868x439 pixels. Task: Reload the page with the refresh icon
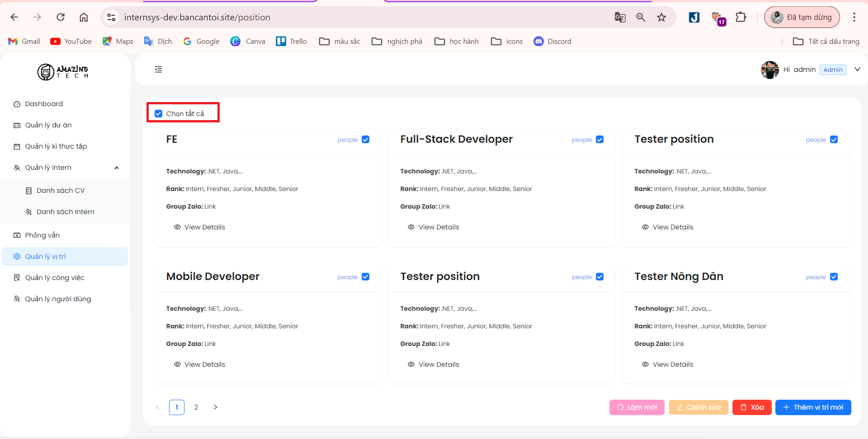tap(61, 17)
